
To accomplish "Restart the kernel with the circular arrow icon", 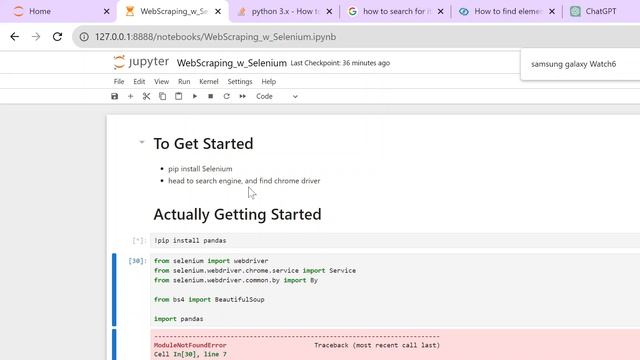I will [227, 96].
